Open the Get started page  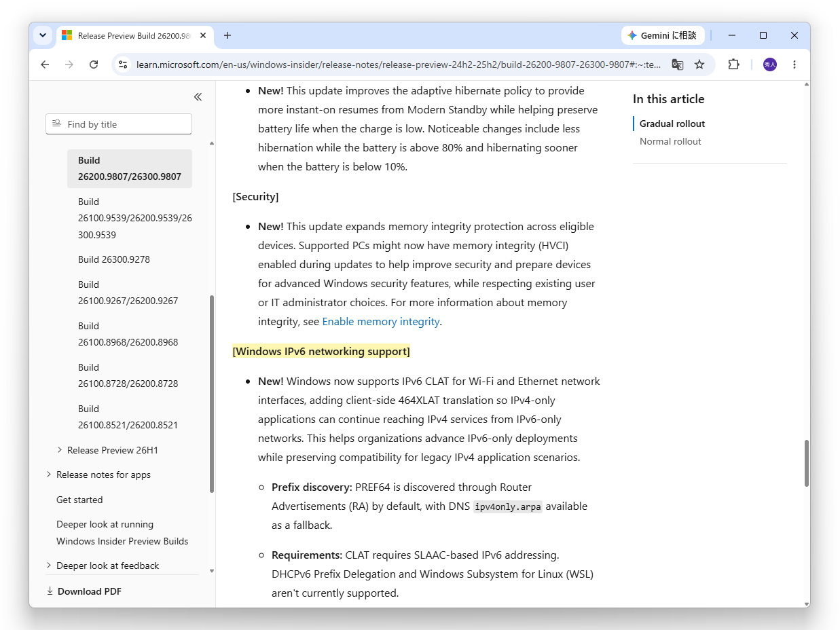pyautogui.click(x=79, y=500)
